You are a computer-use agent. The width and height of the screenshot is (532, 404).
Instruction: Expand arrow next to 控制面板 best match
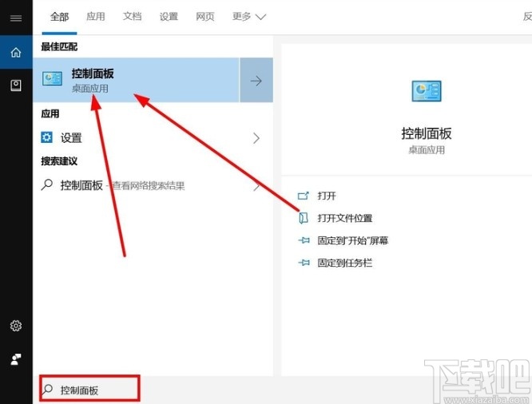[x=256, y=80]
